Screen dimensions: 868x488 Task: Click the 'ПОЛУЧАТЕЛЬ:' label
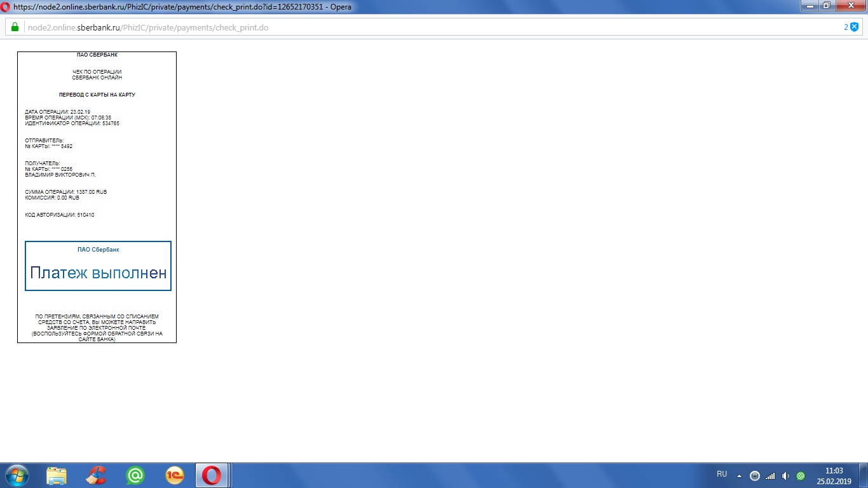point(42,163)
